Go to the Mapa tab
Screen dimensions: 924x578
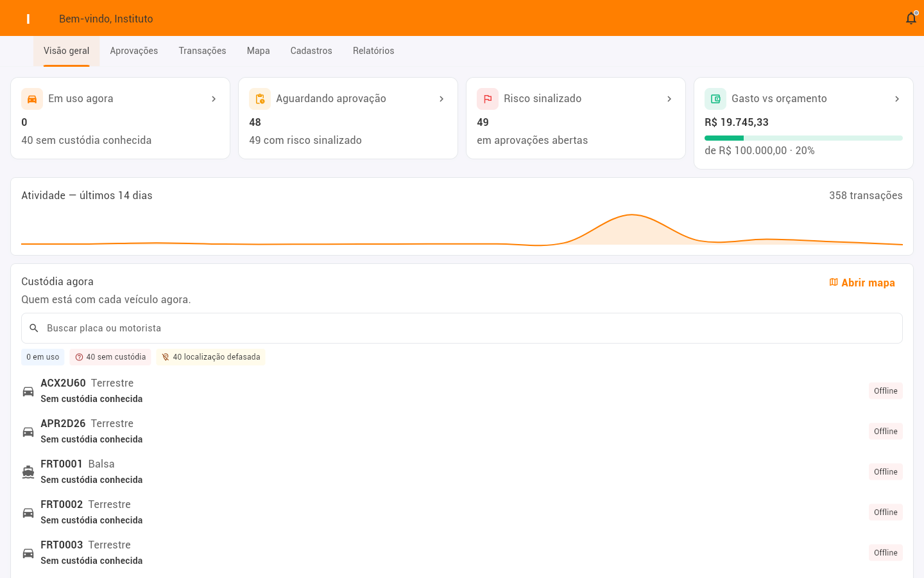(259, 51)
